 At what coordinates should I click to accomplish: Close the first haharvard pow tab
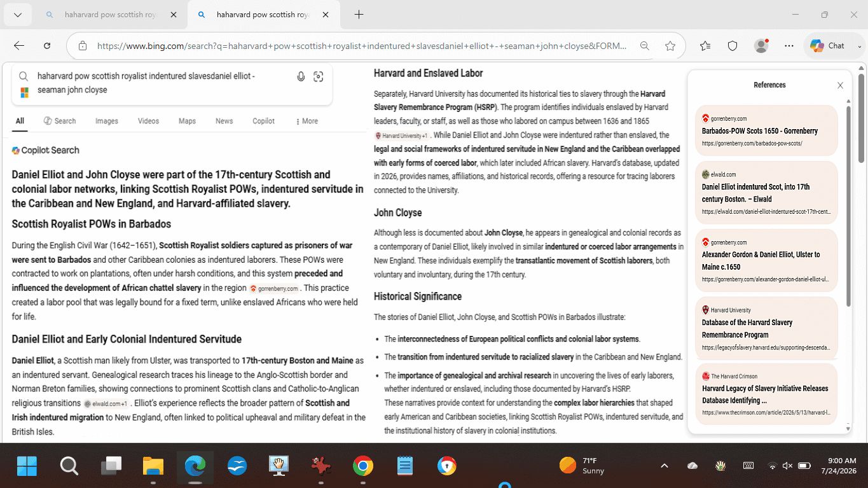click(x=174, y=15)
